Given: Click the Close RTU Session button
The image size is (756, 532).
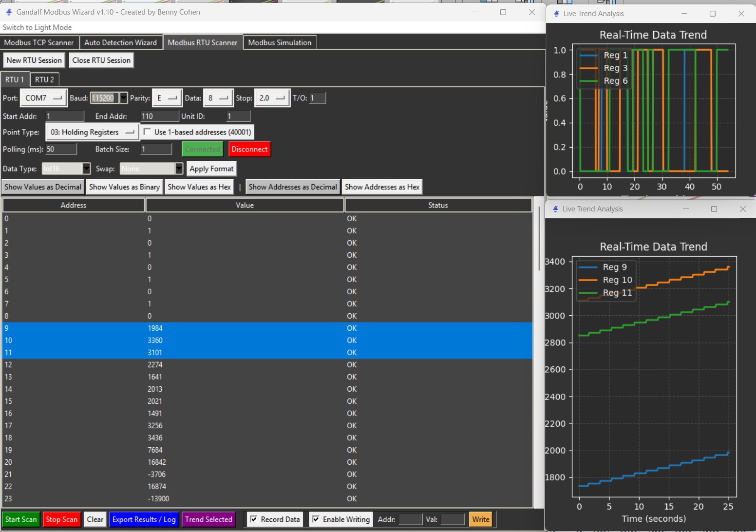Looking at the screenshot, I should (101, 60).
